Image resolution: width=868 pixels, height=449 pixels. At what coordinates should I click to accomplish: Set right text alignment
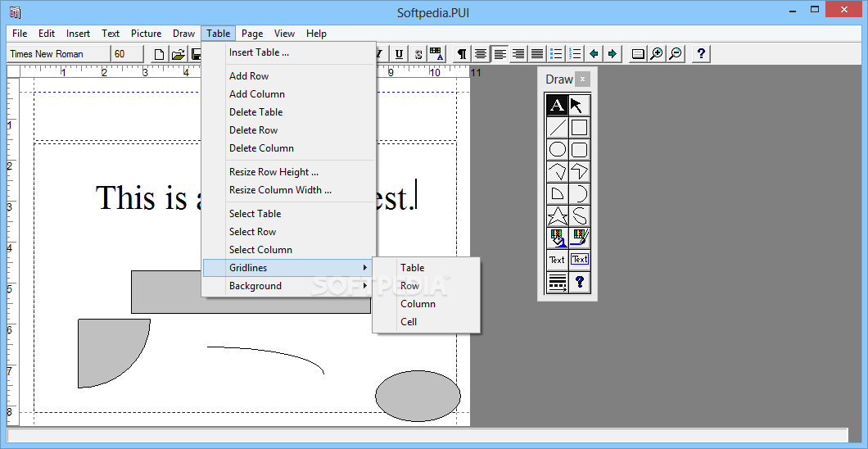[x=518, y=54]
